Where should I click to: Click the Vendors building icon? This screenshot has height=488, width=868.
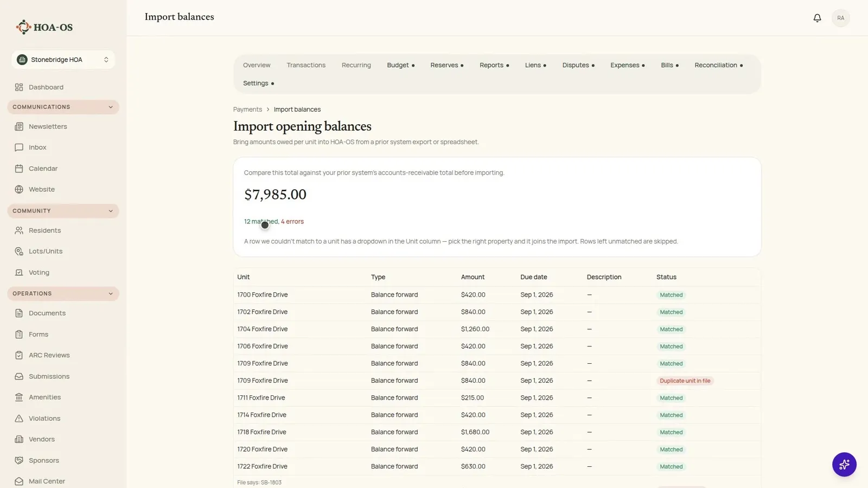click(19, 439)
